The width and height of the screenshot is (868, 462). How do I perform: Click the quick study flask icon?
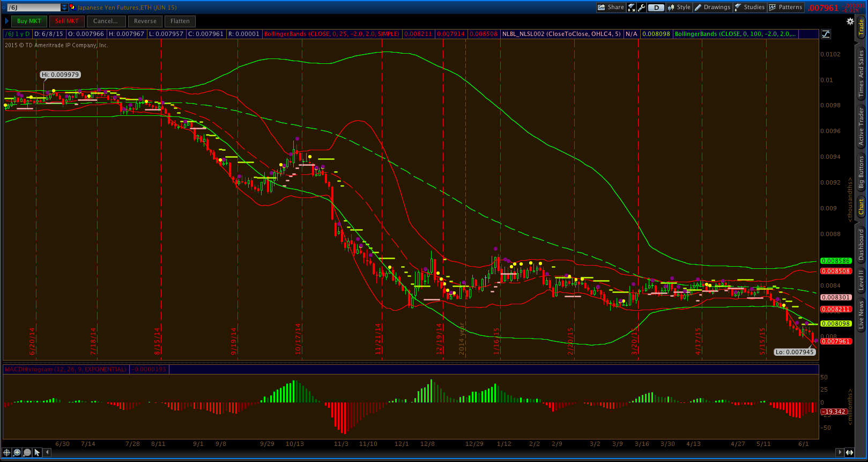pyautogui.click(x=632, y=8)
